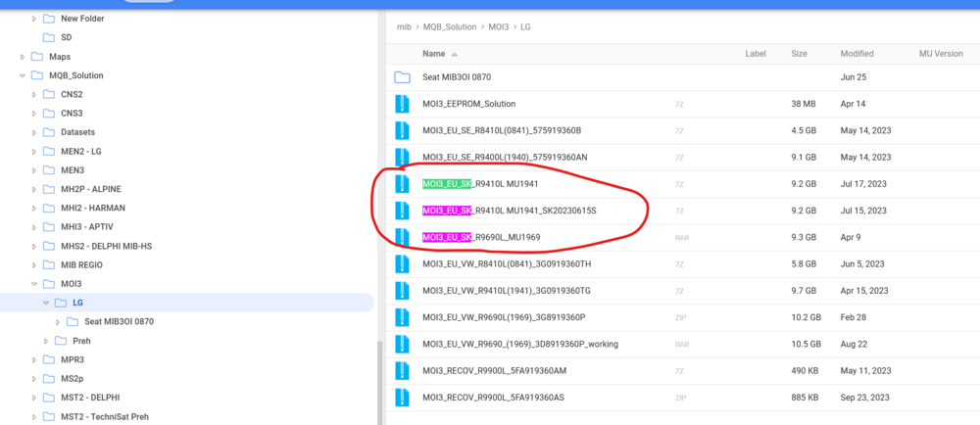980x425 pixels.
Task: Click the Datasets folder icon in tree
Action: click(x=48, y=132)
